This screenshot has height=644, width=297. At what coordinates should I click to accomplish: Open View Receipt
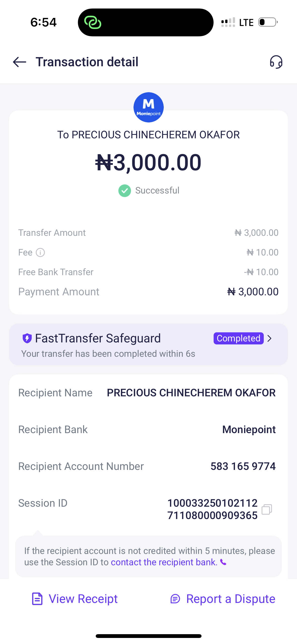coord(75,599)
